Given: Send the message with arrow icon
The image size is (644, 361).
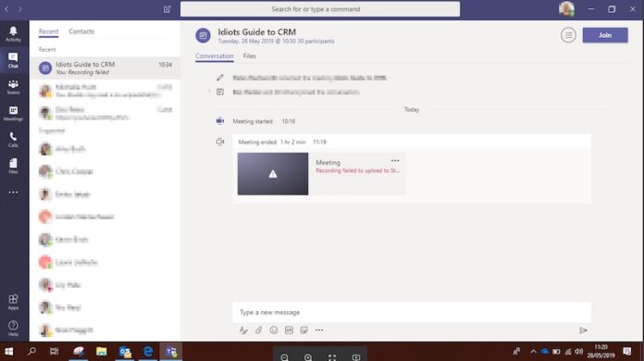Looking at the screenshot, I should coord(583,330).
